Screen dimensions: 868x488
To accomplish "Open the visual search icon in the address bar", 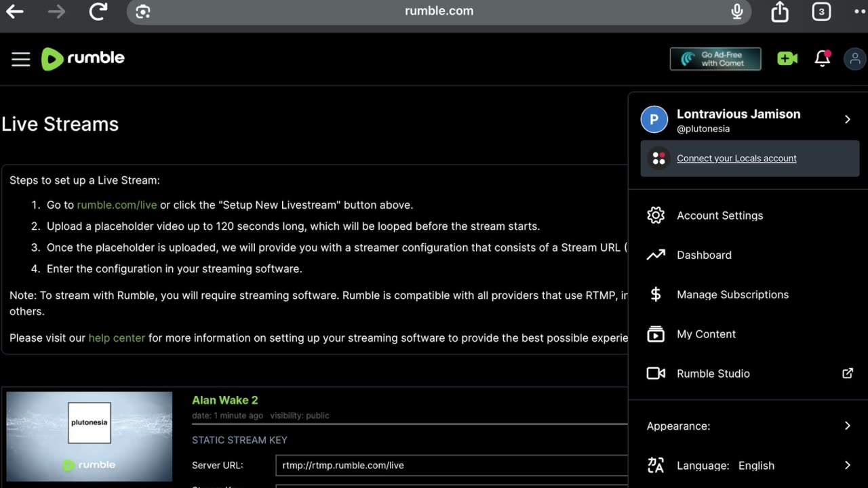I will point(143,12).
